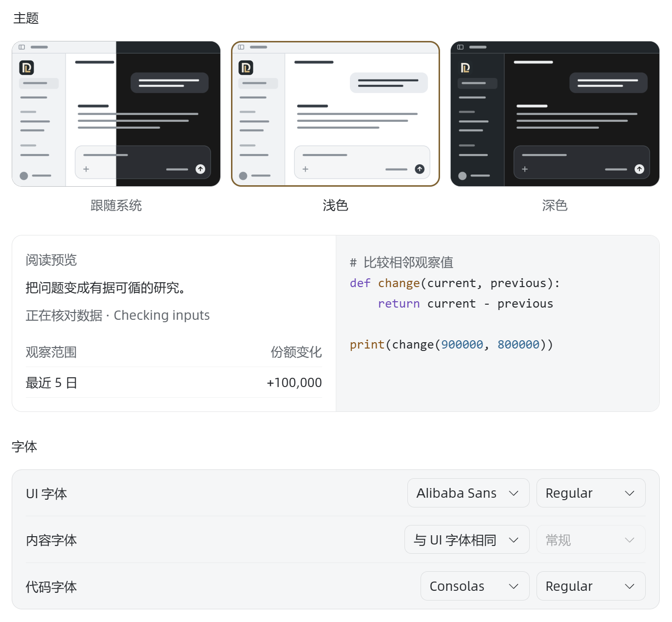Click the 主题 section heading
The height and width of the screenshot is (622, 672).
26,18
